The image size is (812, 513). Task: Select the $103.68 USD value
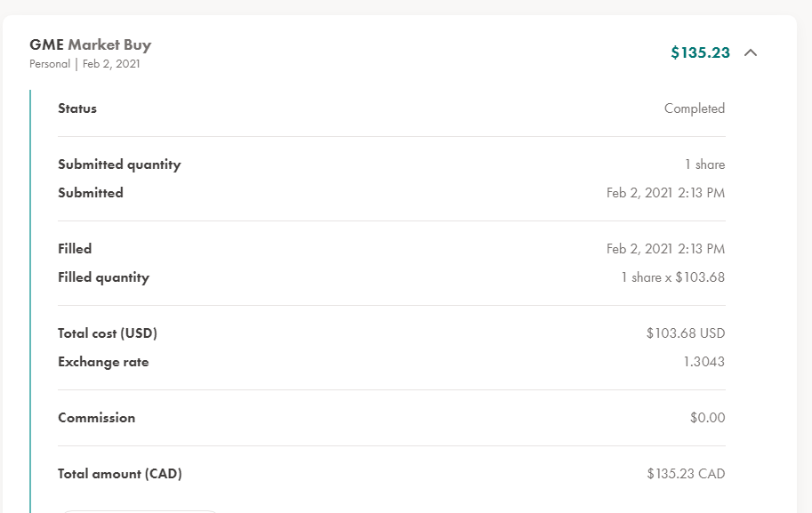click(x=686, y=333)
